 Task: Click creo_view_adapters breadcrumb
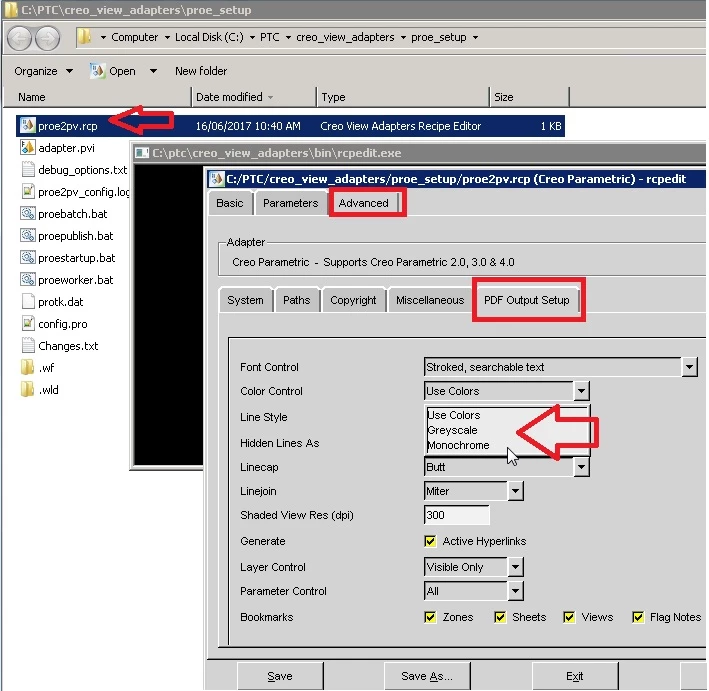click(x=345, y=37)
